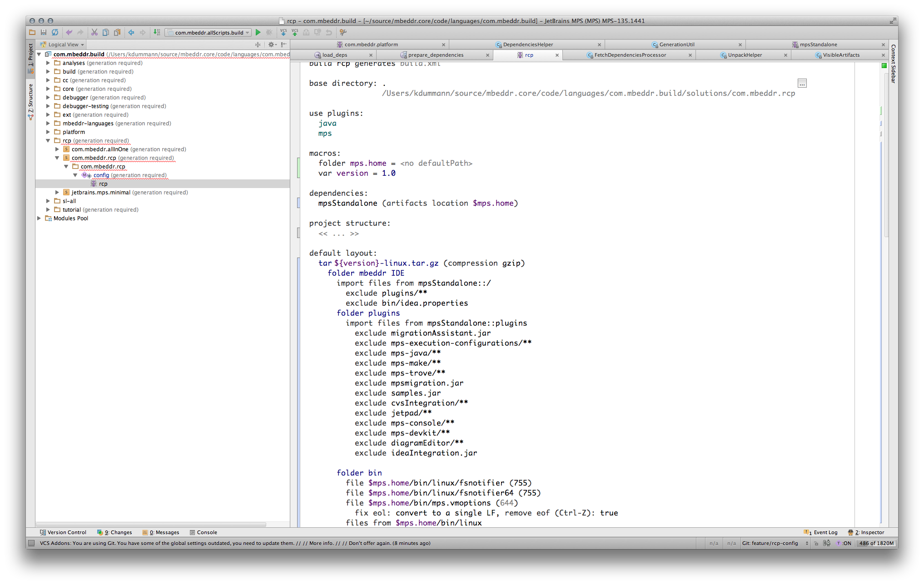
Task: Switch to mpsStandalone tab
Action: [818, 45]
